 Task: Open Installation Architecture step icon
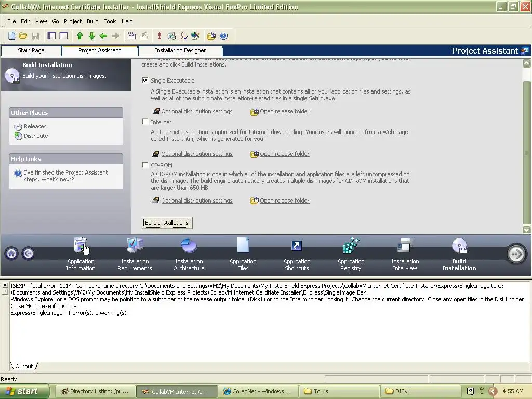[189, 246]
